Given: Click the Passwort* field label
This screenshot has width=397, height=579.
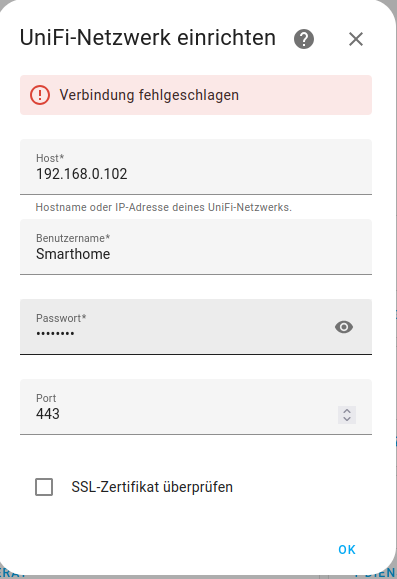Looking at the screenshot, I should point(61,318).
